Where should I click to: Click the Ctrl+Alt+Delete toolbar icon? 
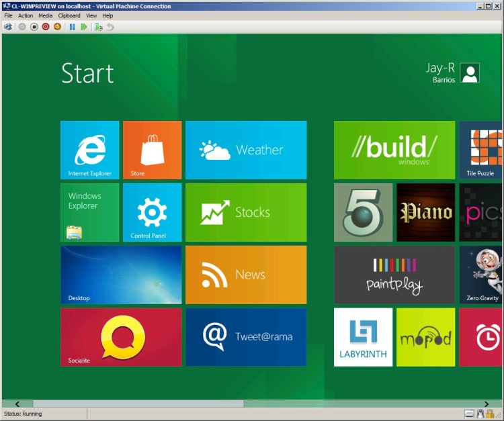tap(8, 27)
